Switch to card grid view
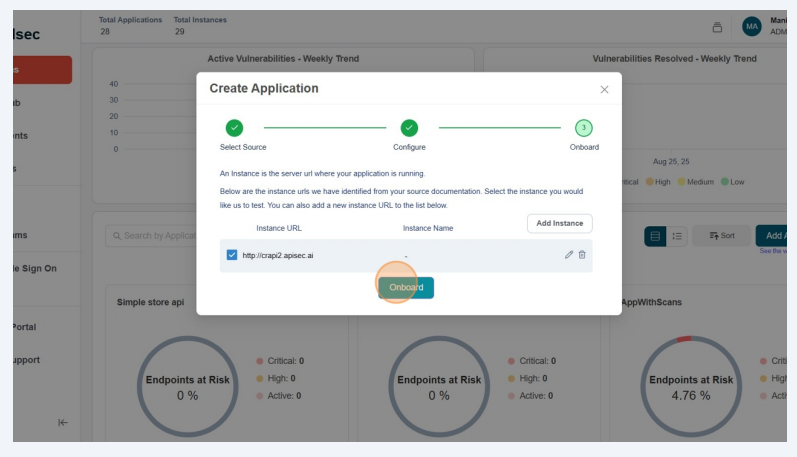 [656, 236]
